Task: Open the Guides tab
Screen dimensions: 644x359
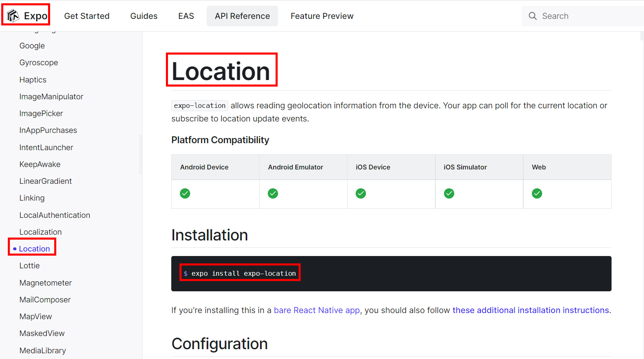Action: [x=144, y=16]
